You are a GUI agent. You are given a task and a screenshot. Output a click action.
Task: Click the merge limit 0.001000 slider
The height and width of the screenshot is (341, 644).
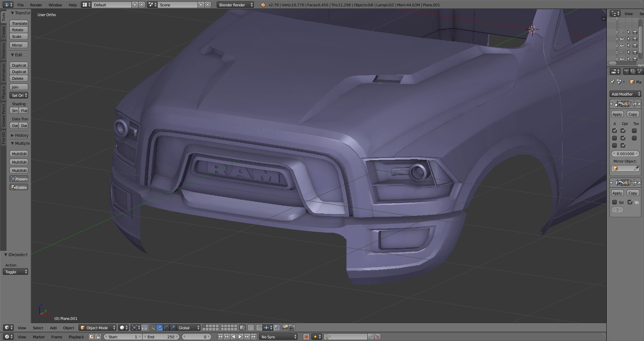[625, 154]
